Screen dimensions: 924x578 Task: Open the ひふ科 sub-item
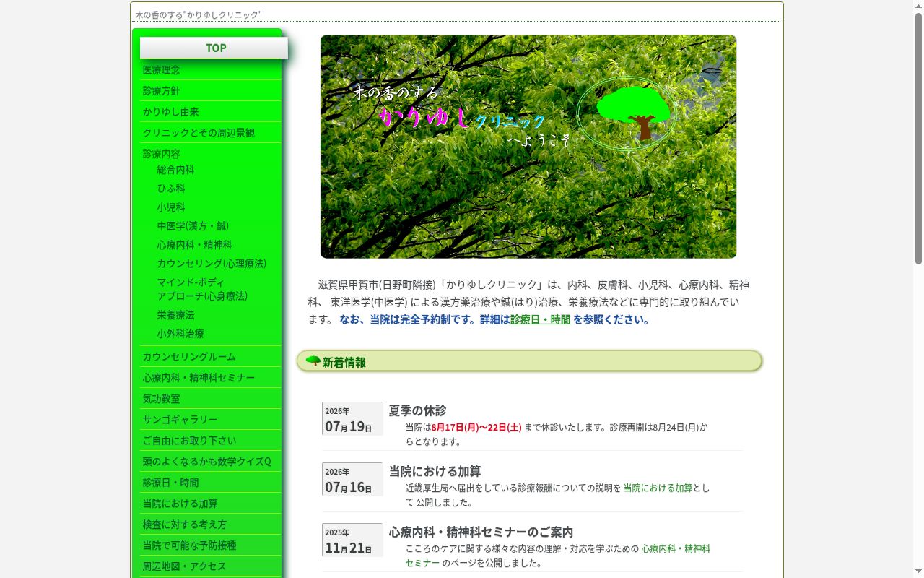click(171, 189)
